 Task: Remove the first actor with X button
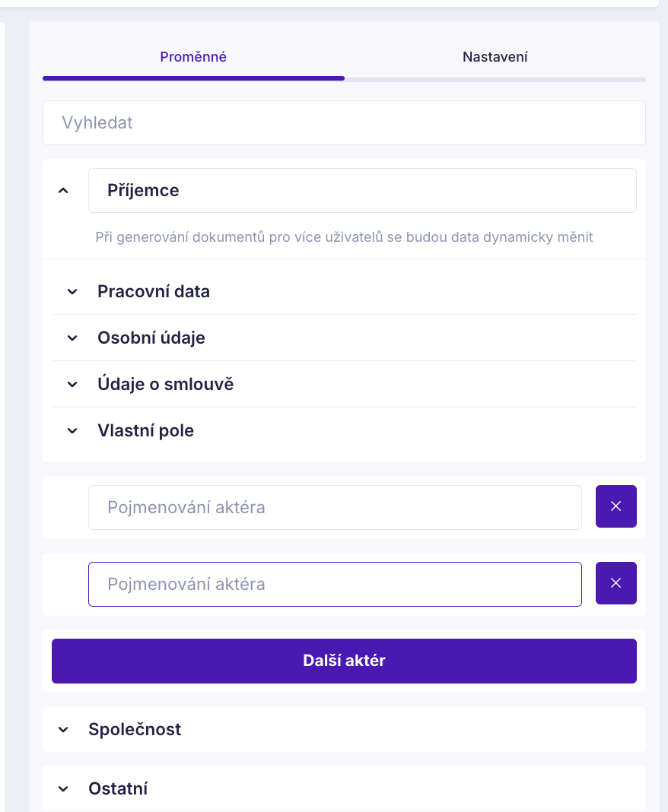(x=616, y=506)
